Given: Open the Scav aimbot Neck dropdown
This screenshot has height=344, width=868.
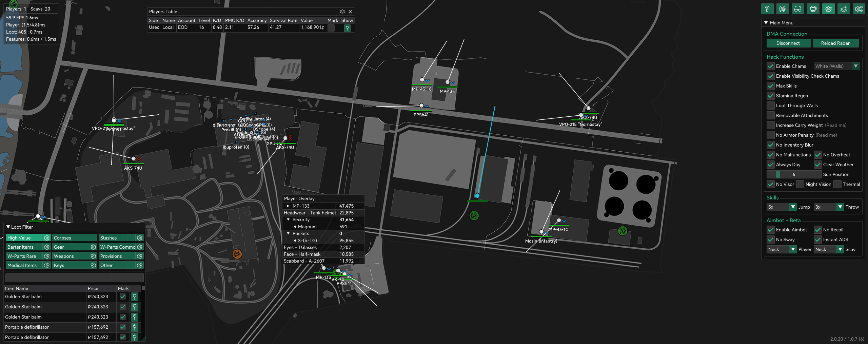Looking at the screenshot, I should click(x=829, y=249).
